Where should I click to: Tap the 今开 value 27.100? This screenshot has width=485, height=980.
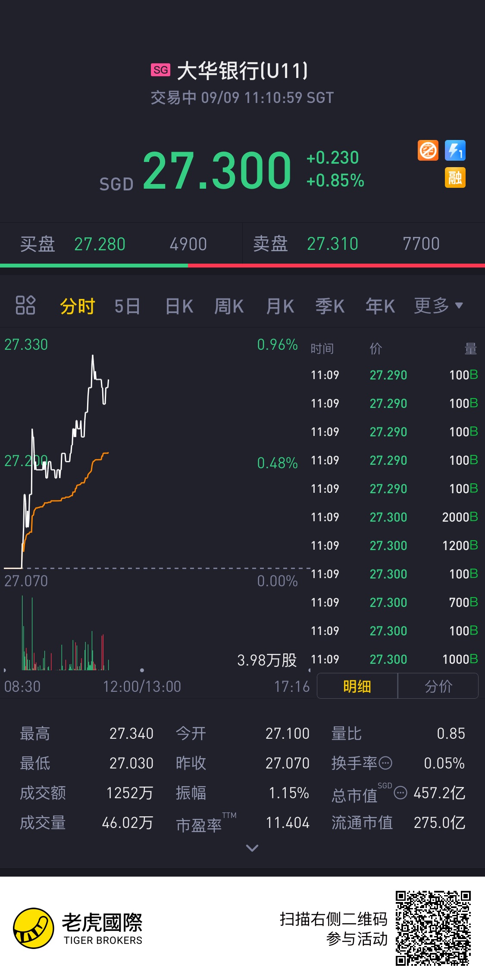pyautogui.click(x=288, y=734)
